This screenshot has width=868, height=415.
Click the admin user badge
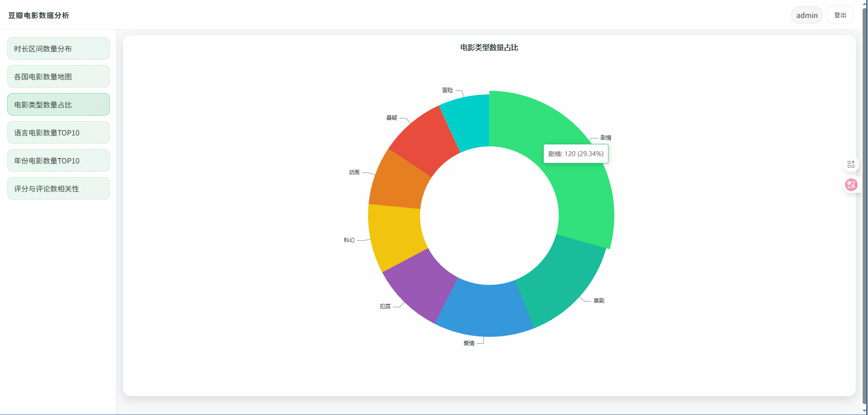point(807,15)
